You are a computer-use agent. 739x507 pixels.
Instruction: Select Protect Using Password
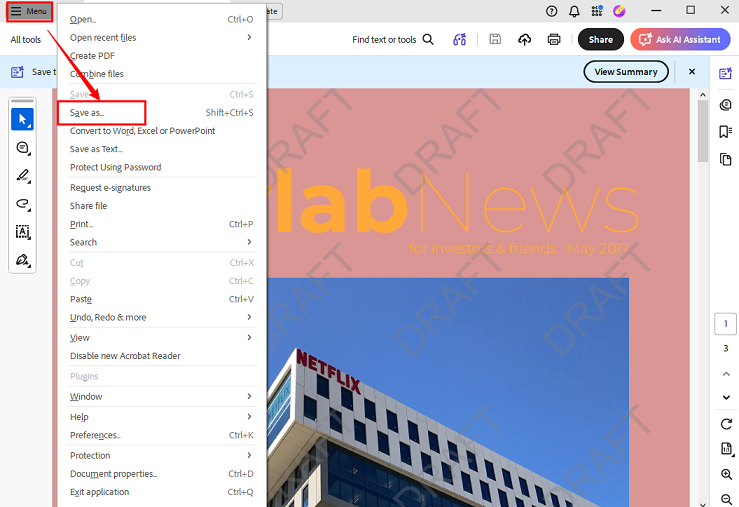[161, 167]
